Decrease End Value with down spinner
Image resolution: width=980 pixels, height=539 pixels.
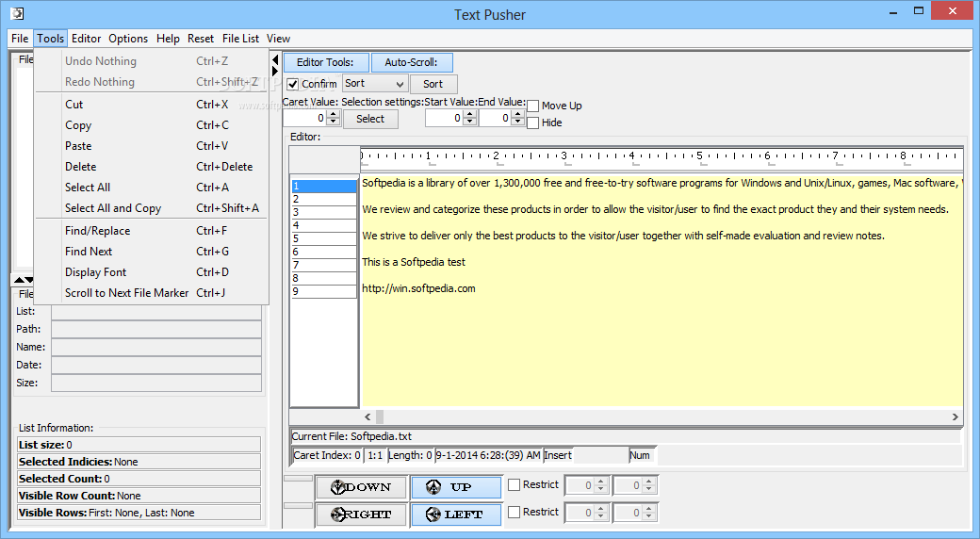click(517, 122)
